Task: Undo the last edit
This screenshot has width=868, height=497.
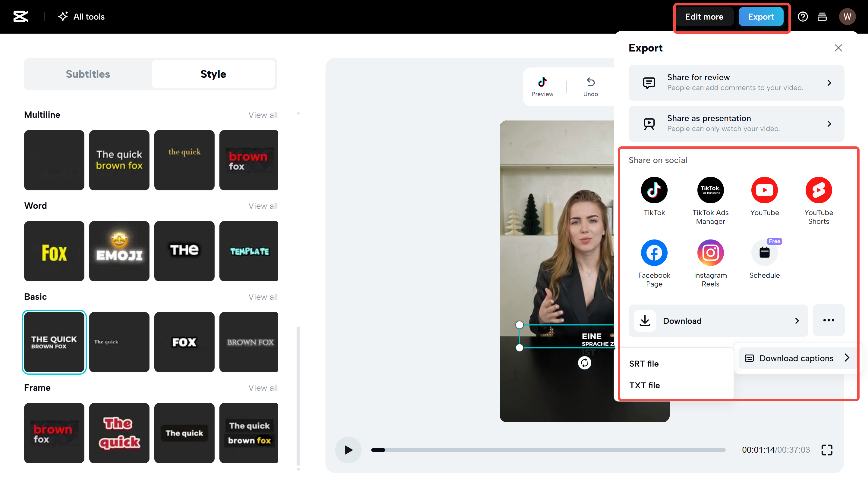Action: (x=590, y=86)
